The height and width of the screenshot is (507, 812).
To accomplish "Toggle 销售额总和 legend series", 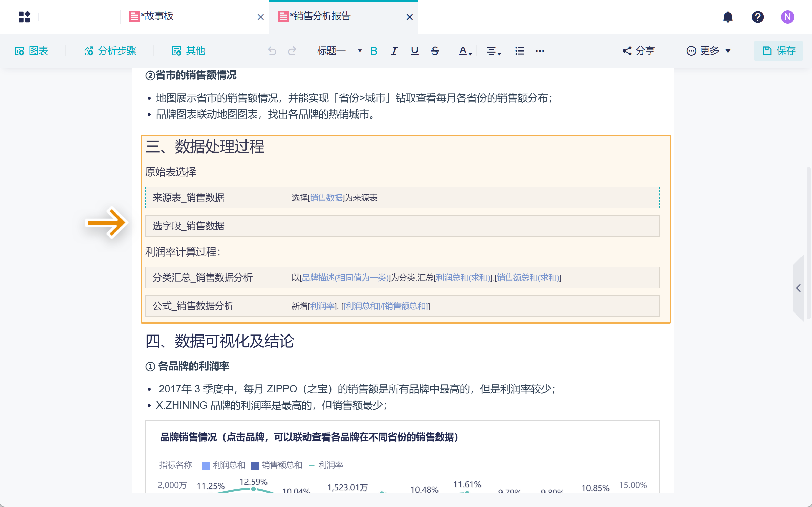I will [x=277, y=465].
